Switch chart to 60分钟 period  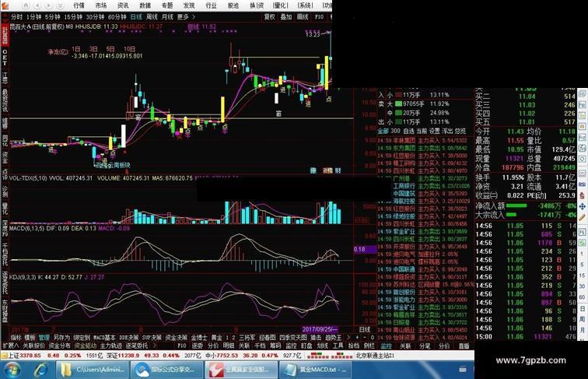(117, 17)
